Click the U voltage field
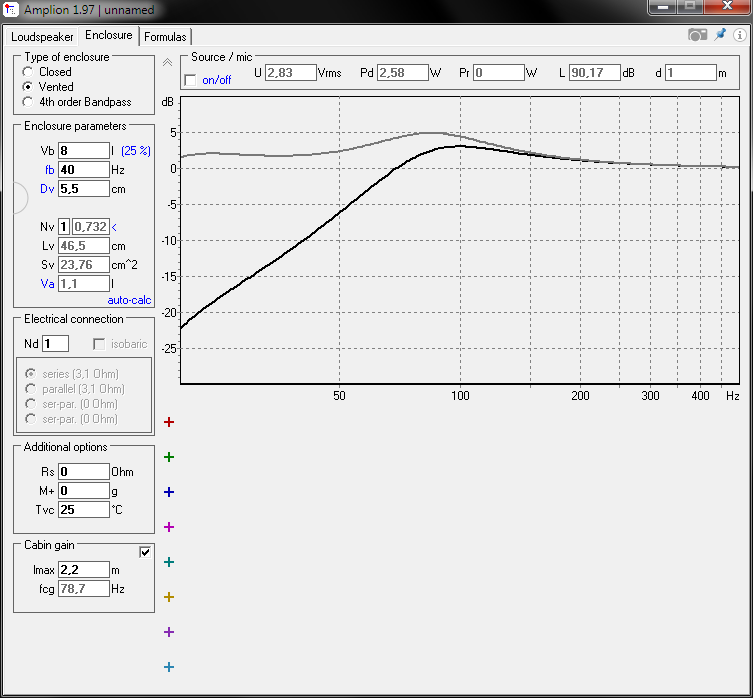753x698 pixels. click(x=291, y=73)
